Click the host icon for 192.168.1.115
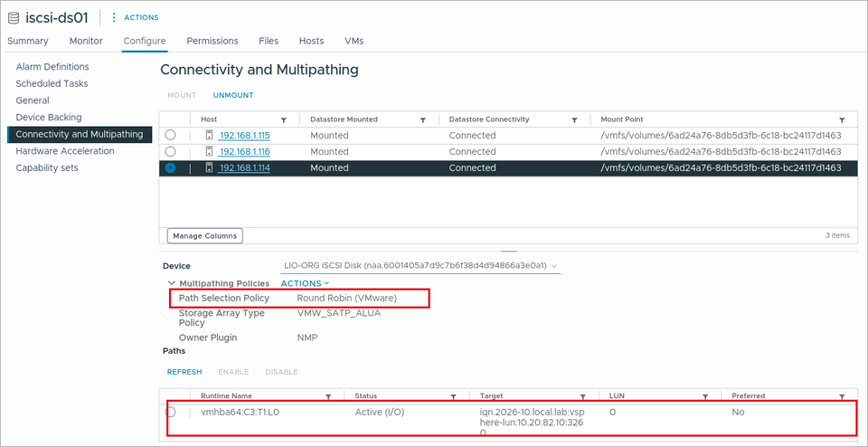 click(209, 135)
